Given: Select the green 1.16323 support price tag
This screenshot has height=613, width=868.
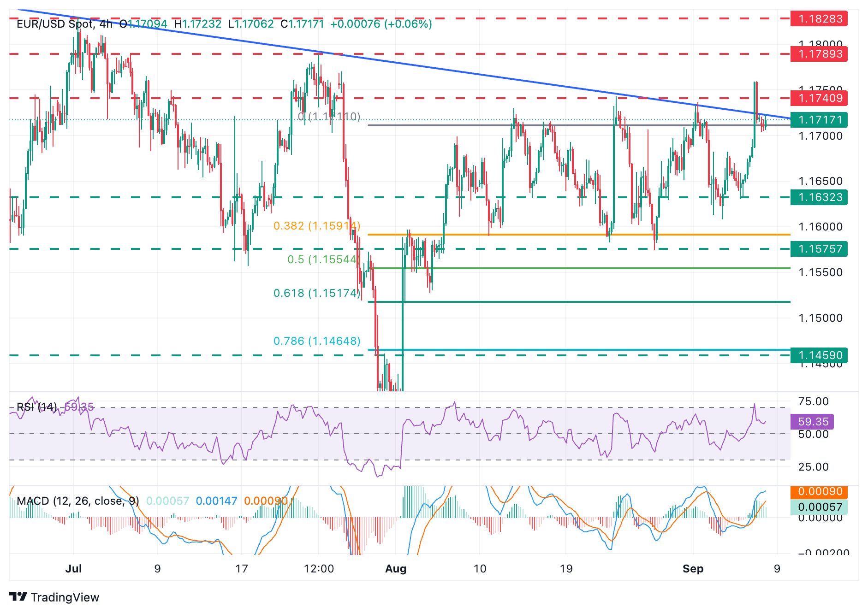Looking at the screenshot, I should click(x=819, y=197).
